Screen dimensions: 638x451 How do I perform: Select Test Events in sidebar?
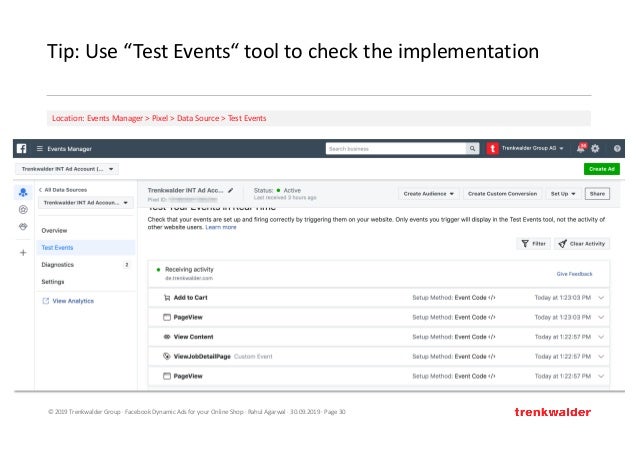86,247
